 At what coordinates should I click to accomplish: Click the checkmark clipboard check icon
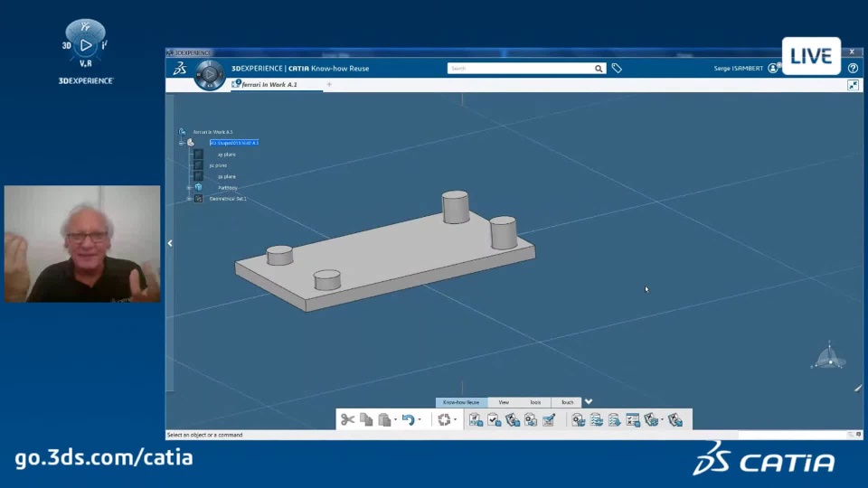pyautogui.click(x=494, y=420)
